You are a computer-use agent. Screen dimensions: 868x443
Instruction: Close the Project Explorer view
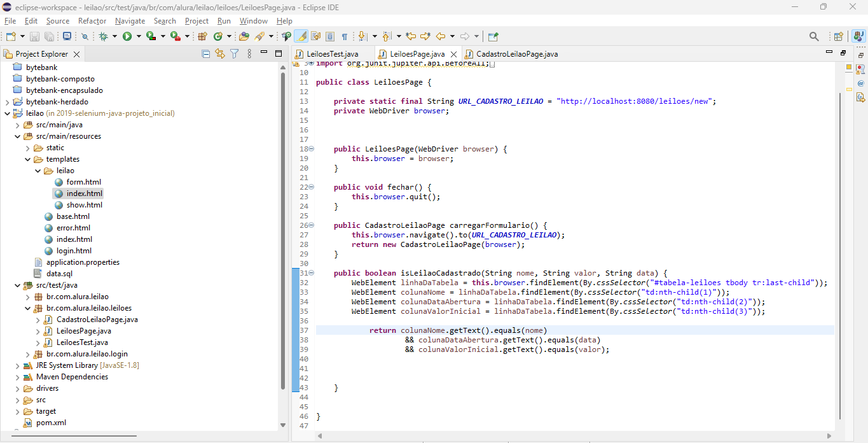pos(76,54)
